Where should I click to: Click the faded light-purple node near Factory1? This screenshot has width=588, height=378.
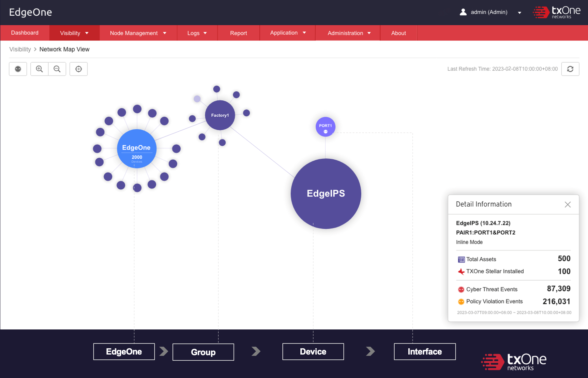point(197,99)
